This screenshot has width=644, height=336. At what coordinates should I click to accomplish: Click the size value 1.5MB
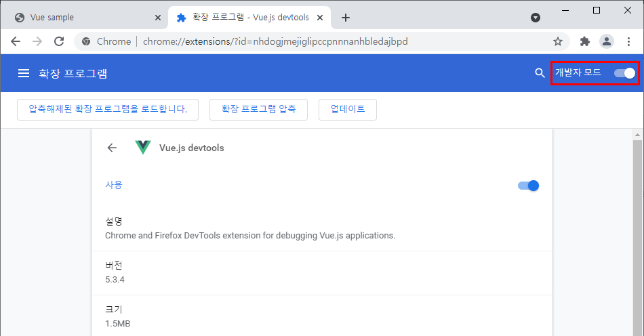pyautogui.click(x=117, y=324)
